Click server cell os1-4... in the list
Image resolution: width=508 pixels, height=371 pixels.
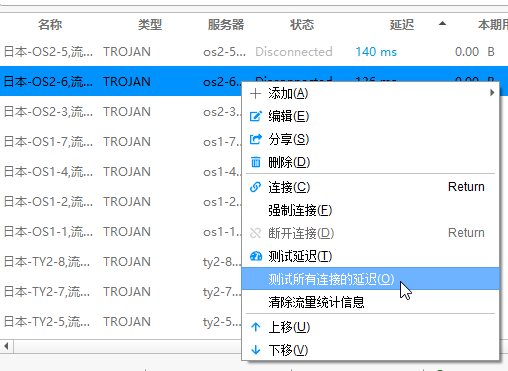pos(222,172)
